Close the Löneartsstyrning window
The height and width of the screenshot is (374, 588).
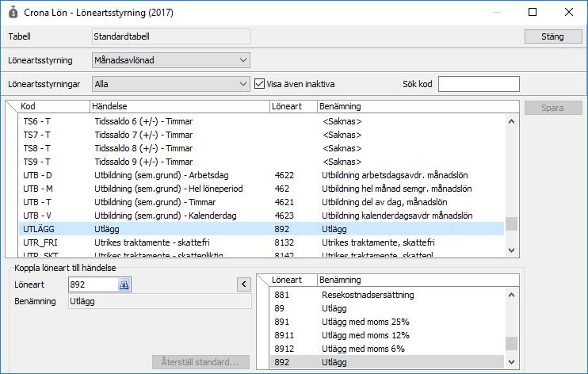pos(568,12)
